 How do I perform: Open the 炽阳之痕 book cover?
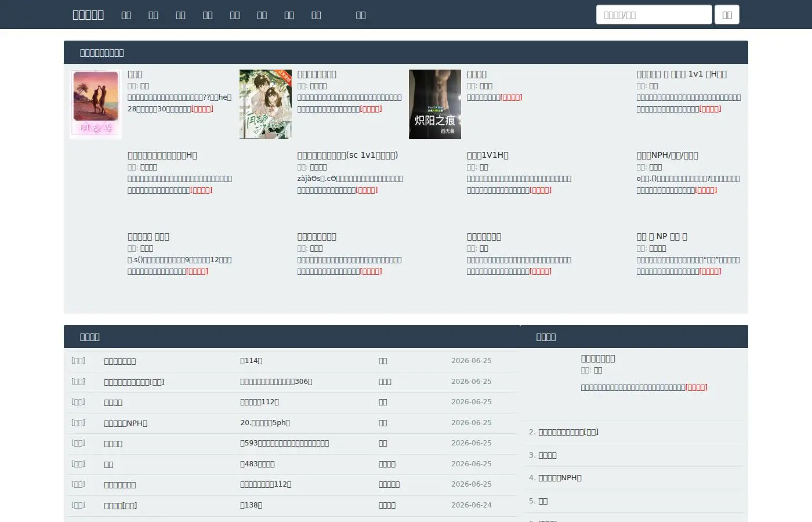(x=435, y=104)
